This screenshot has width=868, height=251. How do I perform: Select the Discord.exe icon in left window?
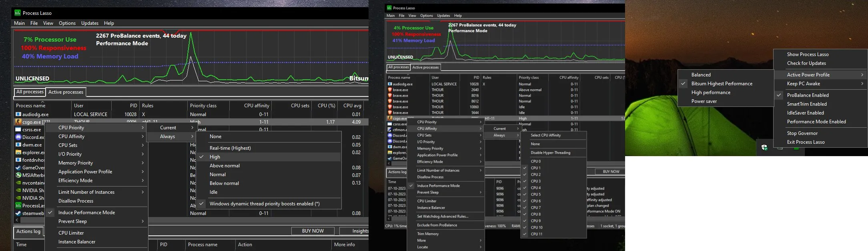pyautogui.click(x=18, y=137)
